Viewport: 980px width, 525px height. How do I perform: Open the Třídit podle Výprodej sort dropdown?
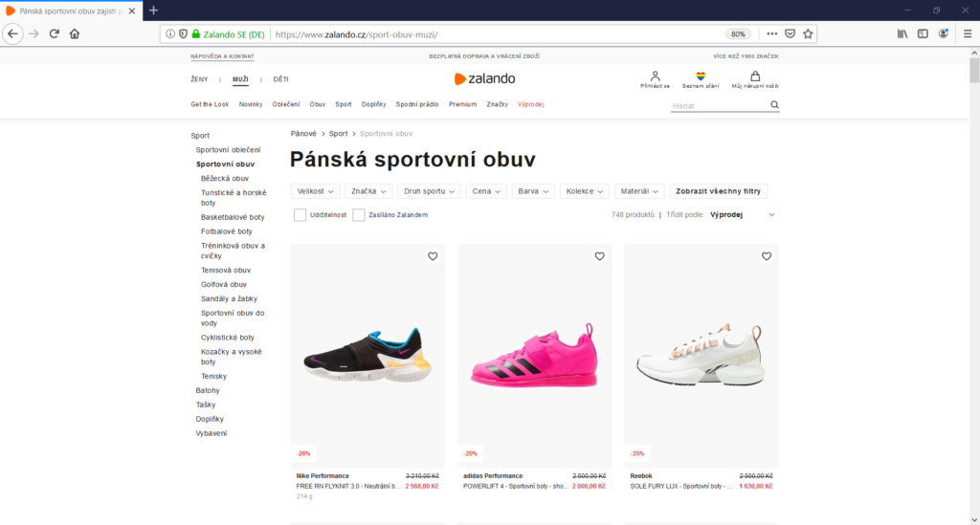point(743,215)
